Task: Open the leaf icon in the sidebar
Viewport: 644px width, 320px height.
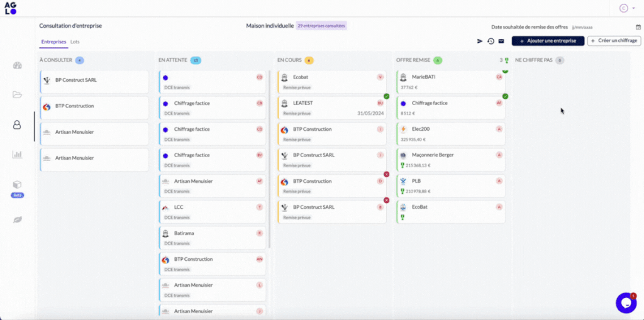Action: 17,220
